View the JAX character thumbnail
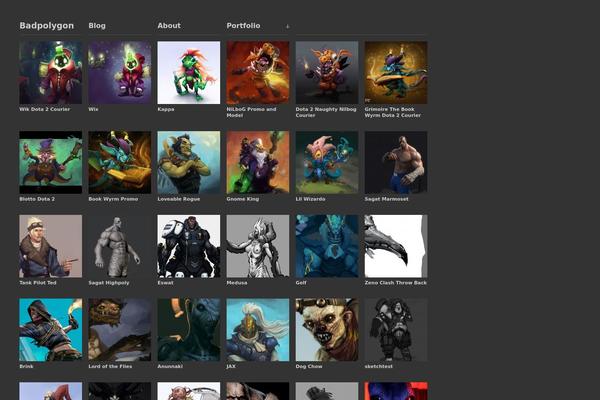Screen dimensions: 600x400 (258, 330)
